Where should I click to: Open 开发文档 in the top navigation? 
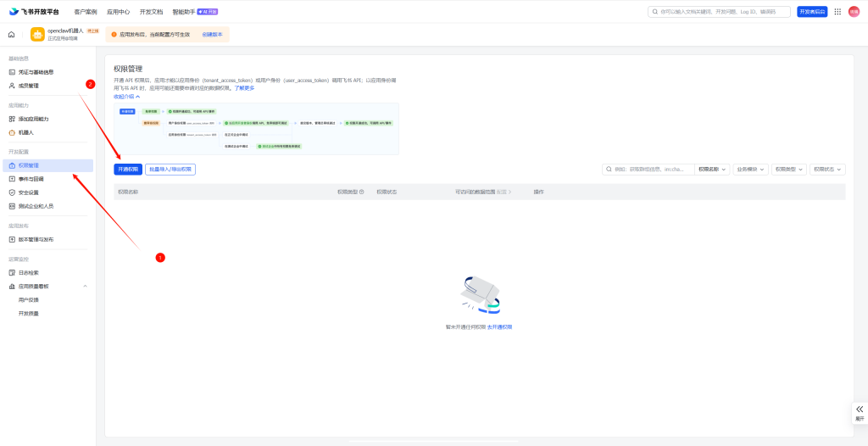point(151,12)
